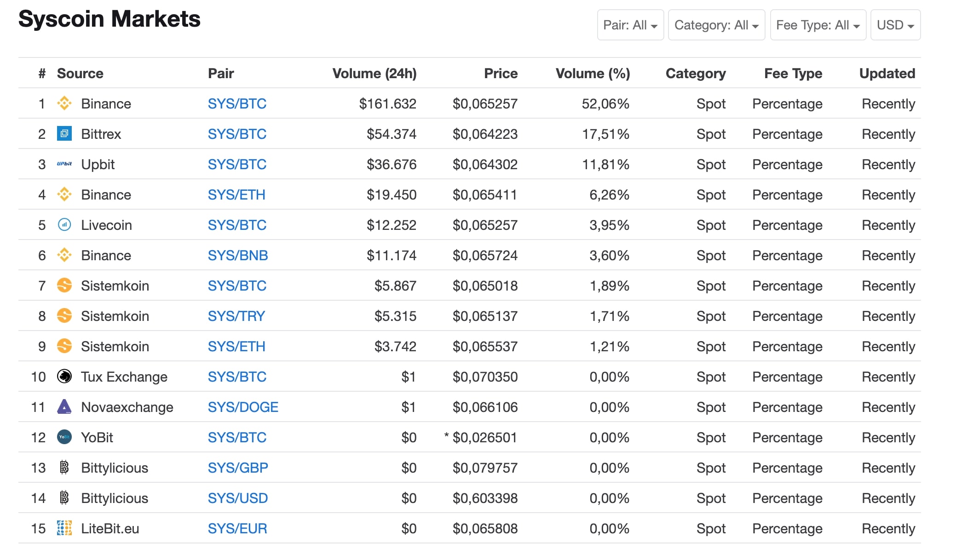Open Binance SYS/ETH pair link
The width and height of the screenshot is (956, 560).
click(236, 195)
